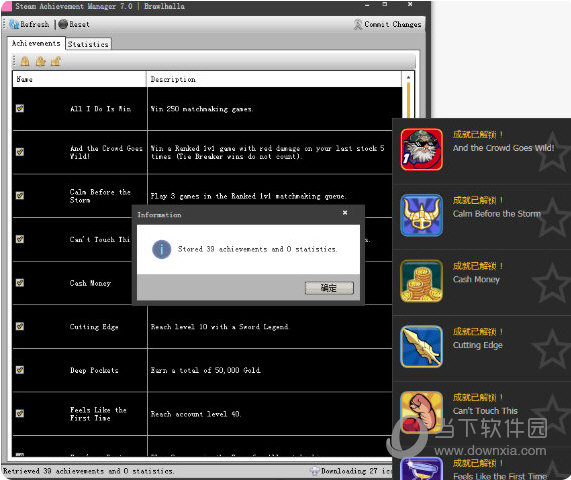
Task: Click the Name column header
Action: tap(79, 79)
